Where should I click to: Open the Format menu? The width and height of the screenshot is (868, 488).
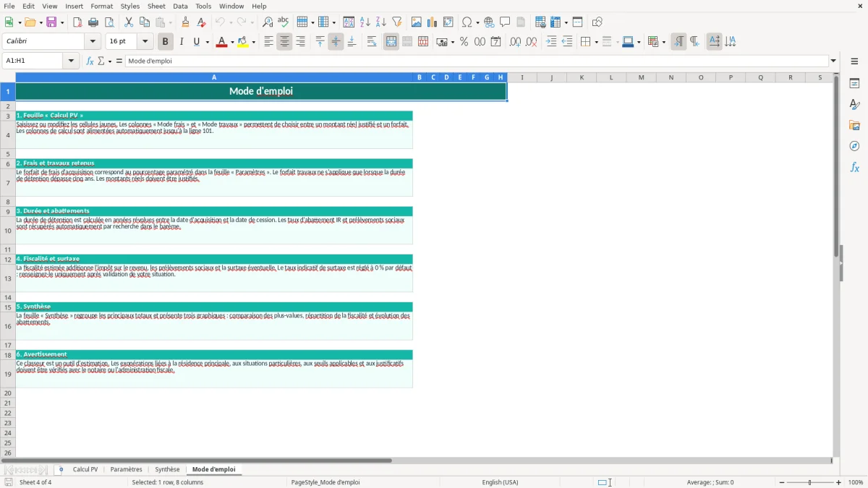(x=101, y=6)
